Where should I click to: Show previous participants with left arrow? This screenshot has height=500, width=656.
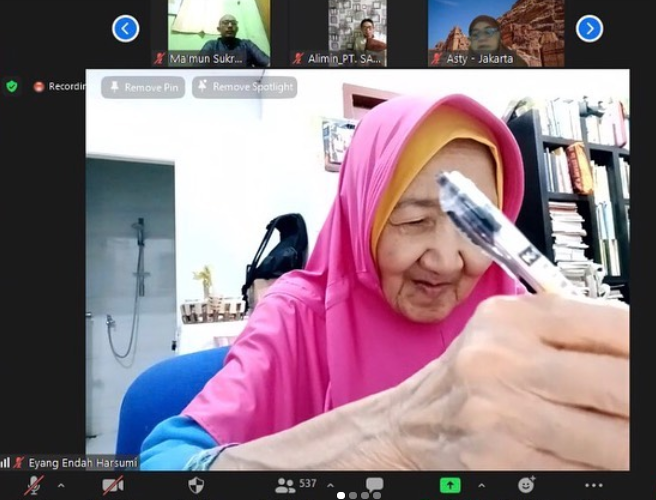click(125, 29)
